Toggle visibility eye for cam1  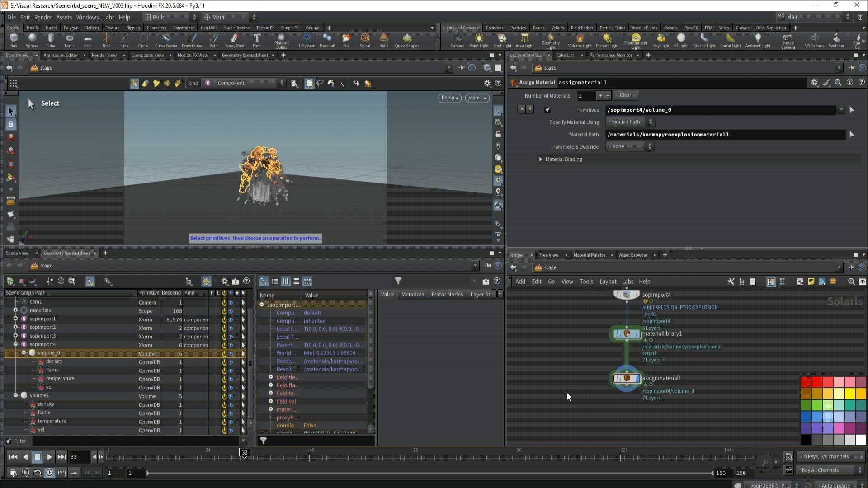231,302
